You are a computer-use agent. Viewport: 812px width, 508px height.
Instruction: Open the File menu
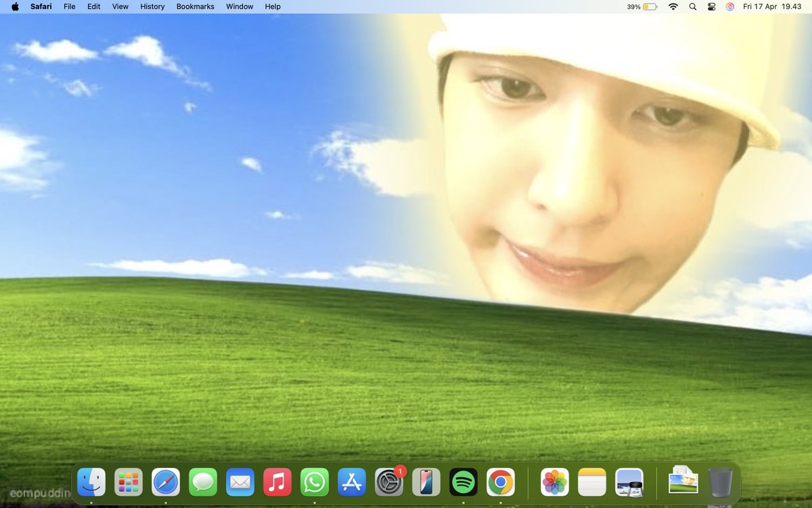pos(70,6)
